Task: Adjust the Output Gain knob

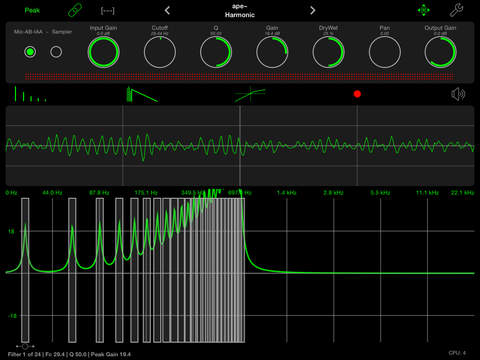Action: (x=440, y=52)
